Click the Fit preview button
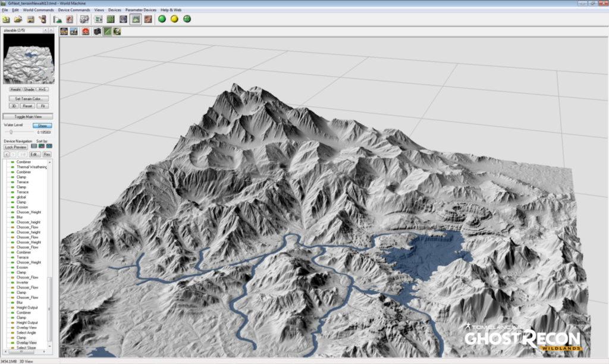This screenshot has height=364, width=609. (x=43, y=106)
